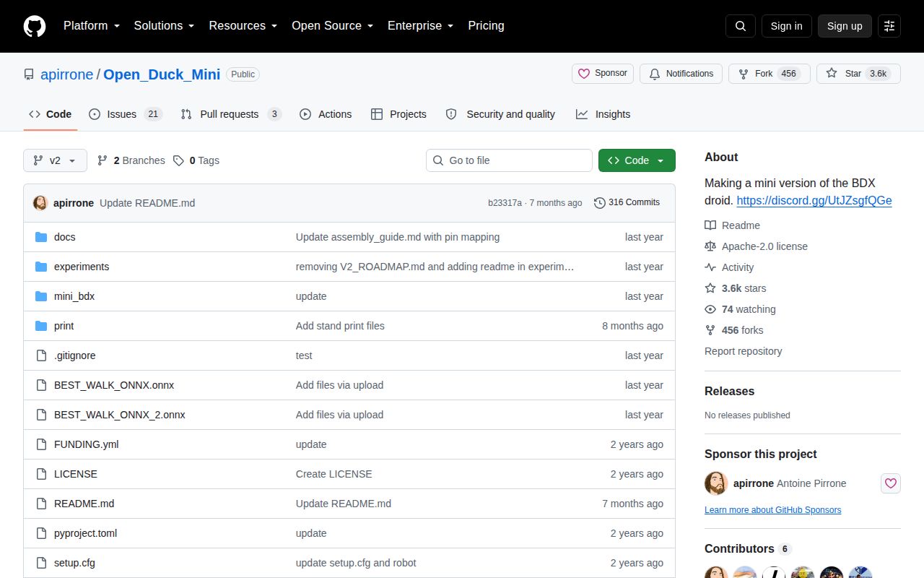This screenshot has height=578, width=924.
Task: Open the FUNDING.yml file
Action: pos(86,444)
